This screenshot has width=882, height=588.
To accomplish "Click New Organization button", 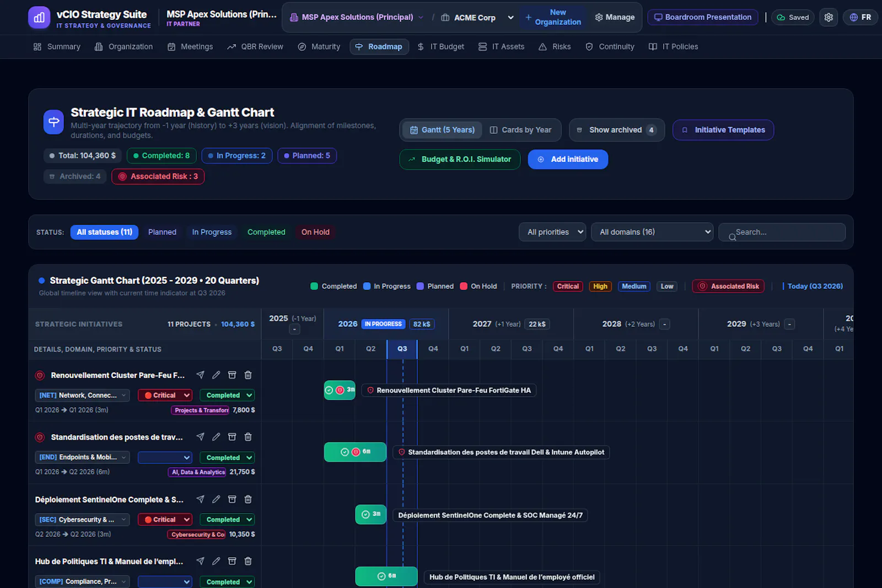I will pos(553,17).
